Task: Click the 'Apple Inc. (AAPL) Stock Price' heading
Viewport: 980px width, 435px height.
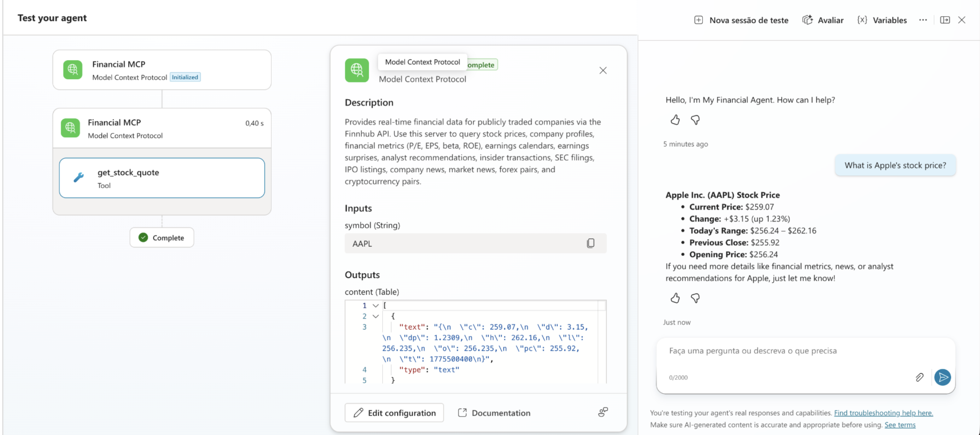Action: (x=722, y=195)
